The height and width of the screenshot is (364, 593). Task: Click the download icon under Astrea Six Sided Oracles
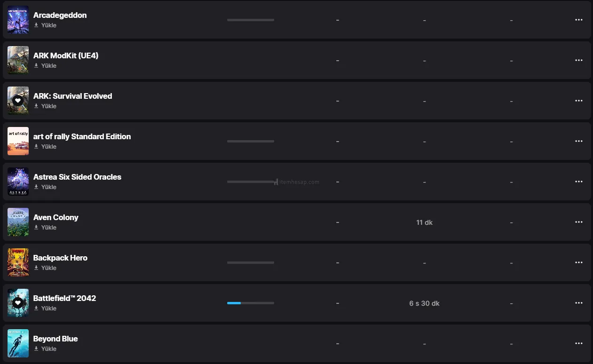(x=36, y=187)
